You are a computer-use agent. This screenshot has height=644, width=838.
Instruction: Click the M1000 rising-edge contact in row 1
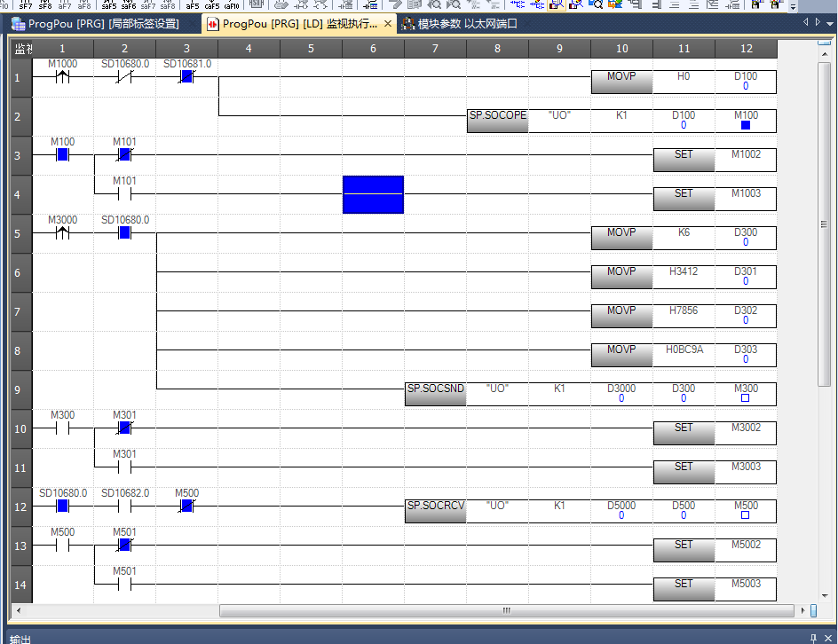click(62, 76)
